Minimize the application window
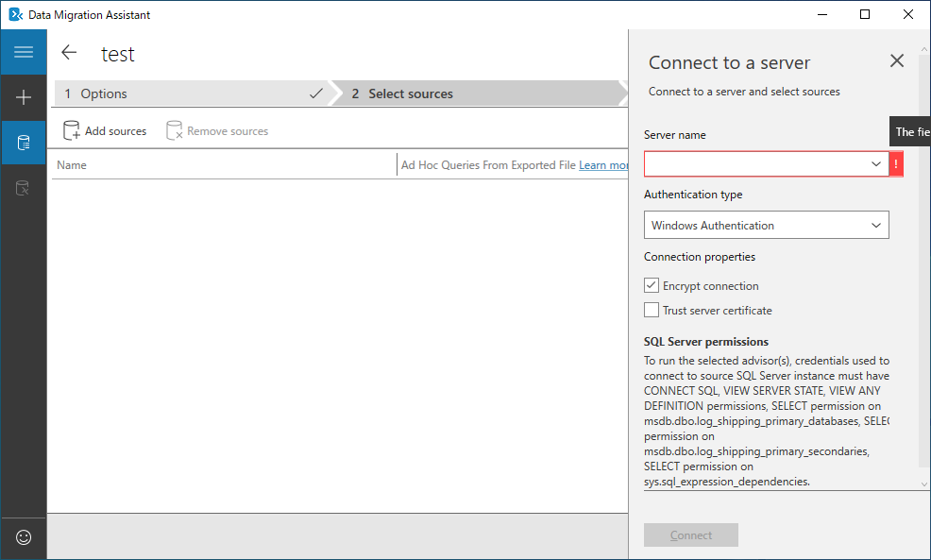 coord(822,14)
